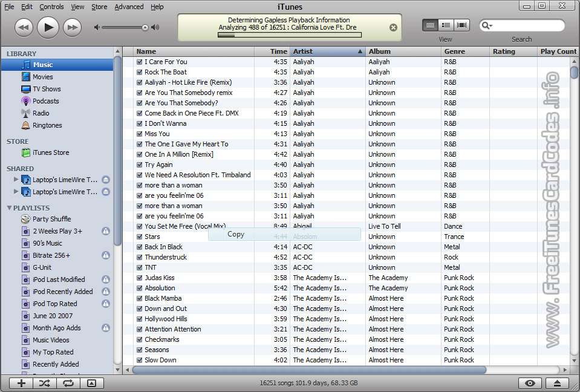The image size is (580, 392).
Task: Cancel gapless playback analysis with X icon
Action: point(393,27)
